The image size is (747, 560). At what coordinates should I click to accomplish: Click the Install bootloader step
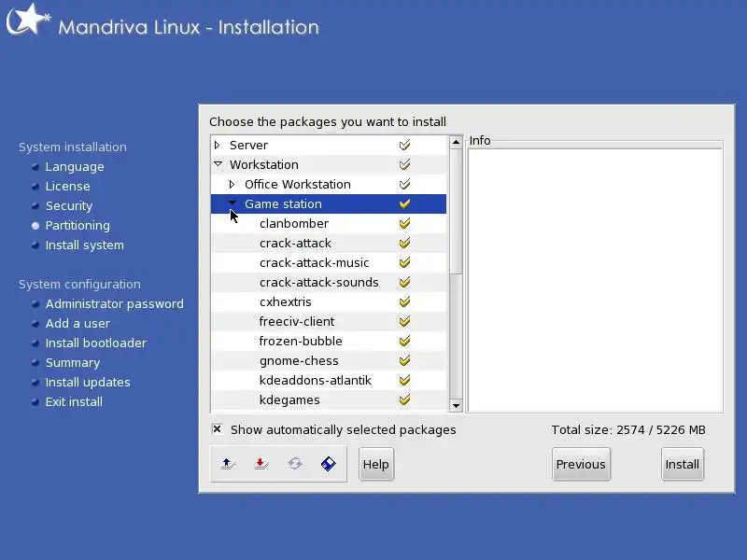(96, 343)
